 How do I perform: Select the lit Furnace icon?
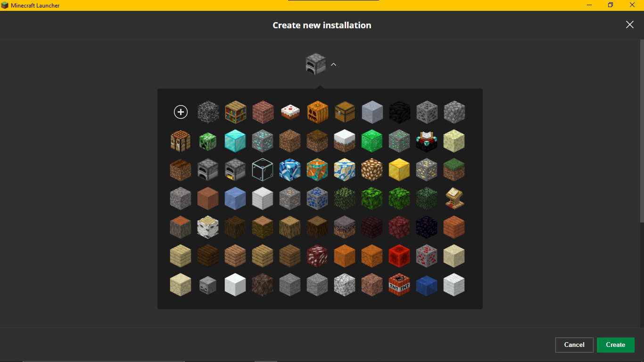pos(235,170)
